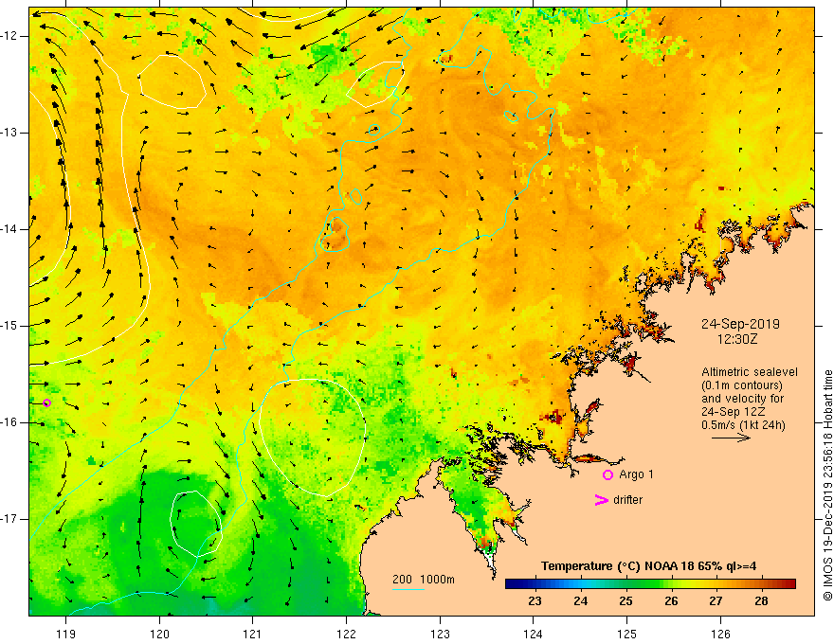Click the colorbar tick label 25
The width and height of the screenshot is (834, 644).
pyautogui.click(x=626, y=601)
